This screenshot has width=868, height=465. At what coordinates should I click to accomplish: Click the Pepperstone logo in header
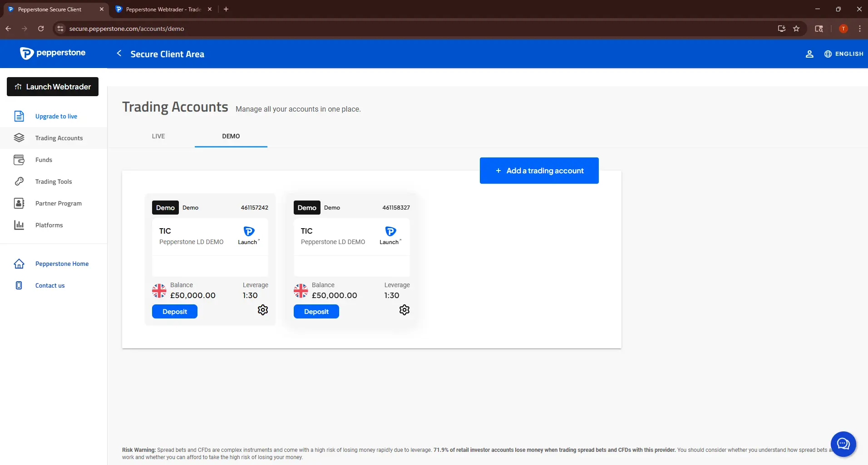coord(53,53)
